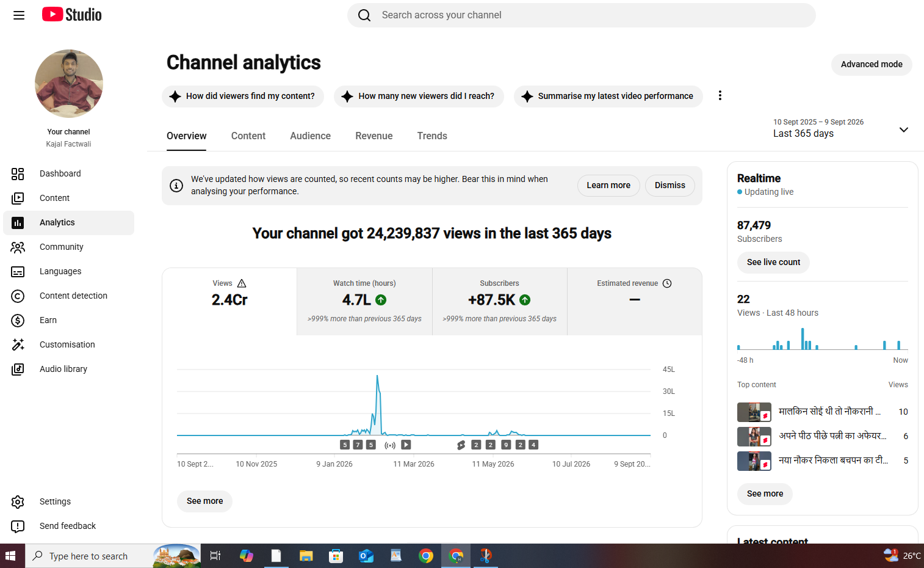This screenshot has height=568, width=924.
Task: Click the Content detection copyright icon
Action: click(18, 296)
